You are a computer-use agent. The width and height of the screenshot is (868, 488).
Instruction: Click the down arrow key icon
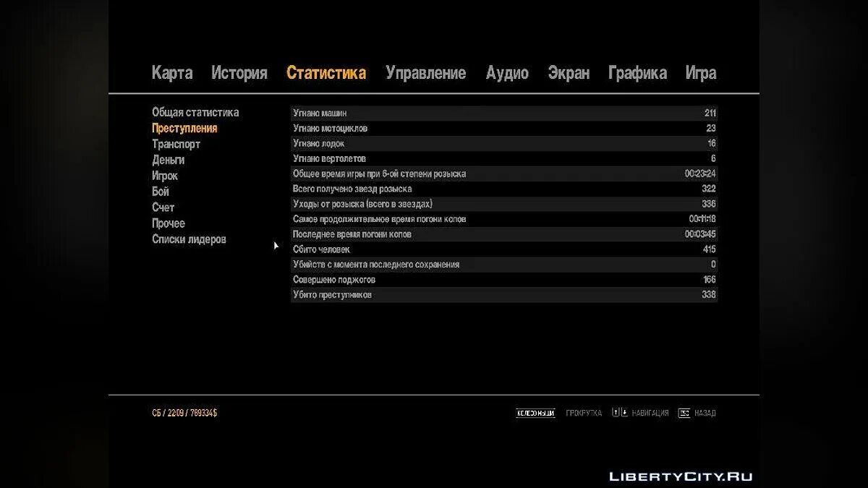click(624, 413)
